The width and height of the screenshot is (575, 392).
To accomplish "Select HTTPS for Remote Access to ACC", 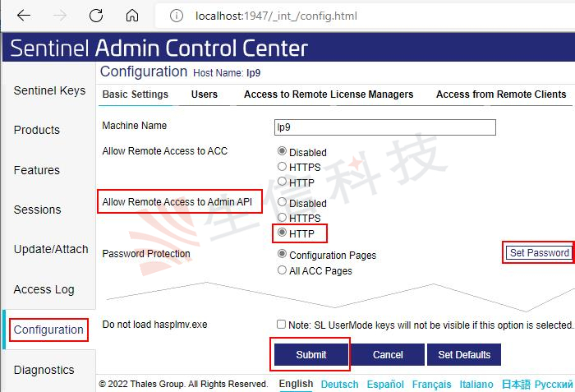I will [x=282, y=166].
